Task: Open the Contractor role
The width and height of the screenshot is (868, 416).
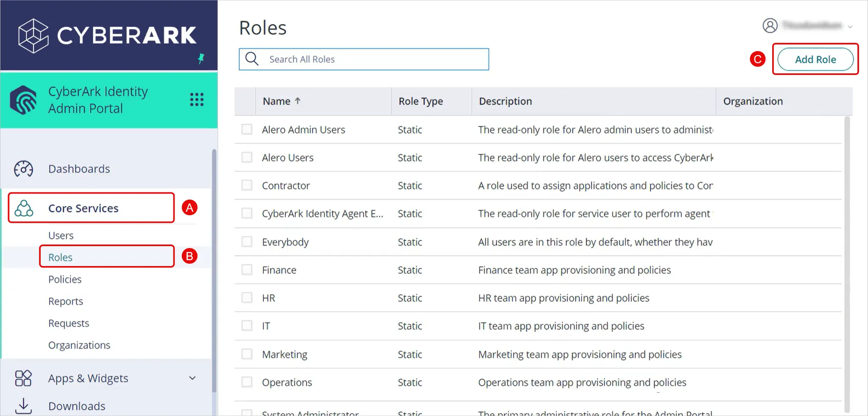Action: pyautogui.click(x=286, y=186)
